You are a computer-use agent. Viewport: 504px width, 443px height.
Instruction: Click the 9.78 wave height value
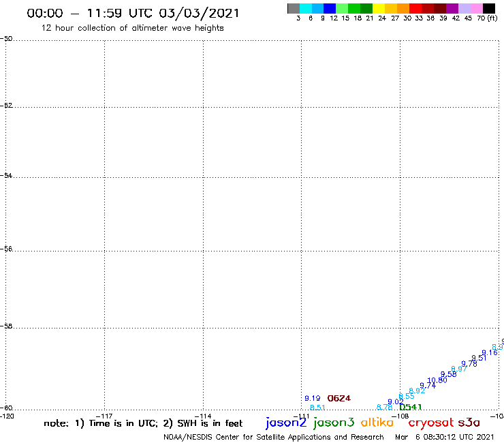coord(469,364)
